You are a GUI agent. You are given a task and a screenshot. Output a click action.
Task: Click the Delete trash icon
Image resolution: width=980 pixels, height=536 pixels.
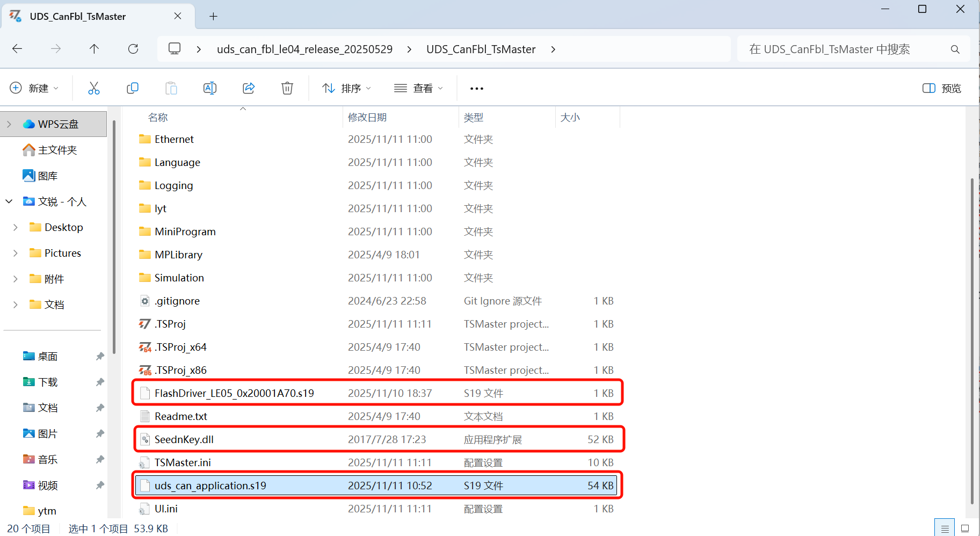[287, 88]
